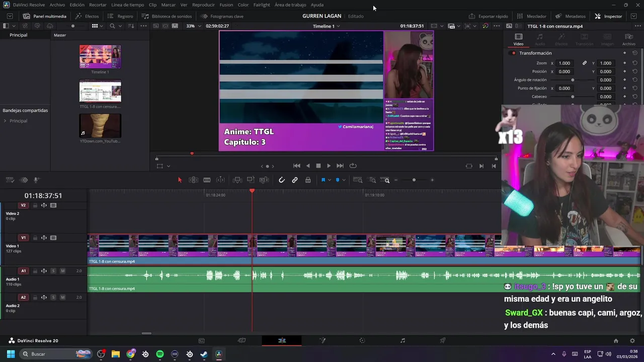Reset Posición values with reset arrow
The width and height of the screenshot is (644, 362).
pos(635,71)
